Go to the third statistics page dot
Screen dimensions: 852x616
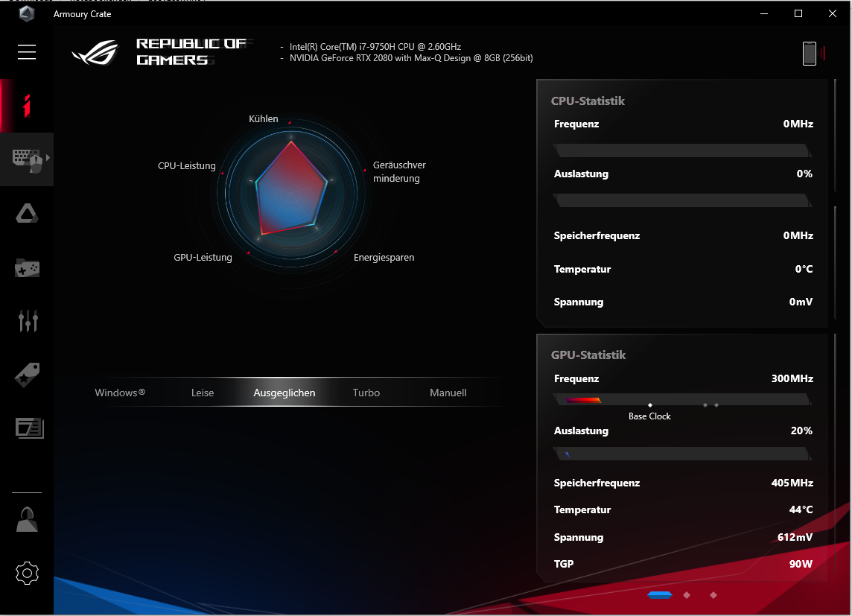pos(713,595)
